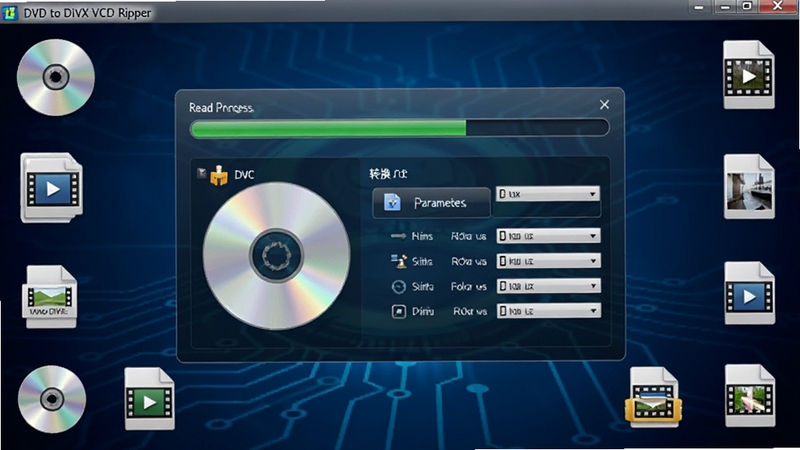Click the disc icon at bottom-left corner

click(52, 399)
